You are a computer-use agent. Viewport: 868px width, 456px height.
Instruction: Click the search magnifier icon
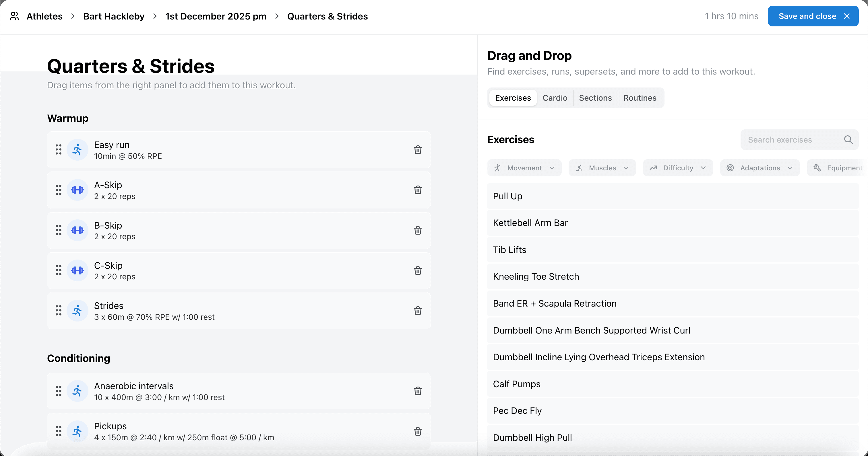pos(848,140)
